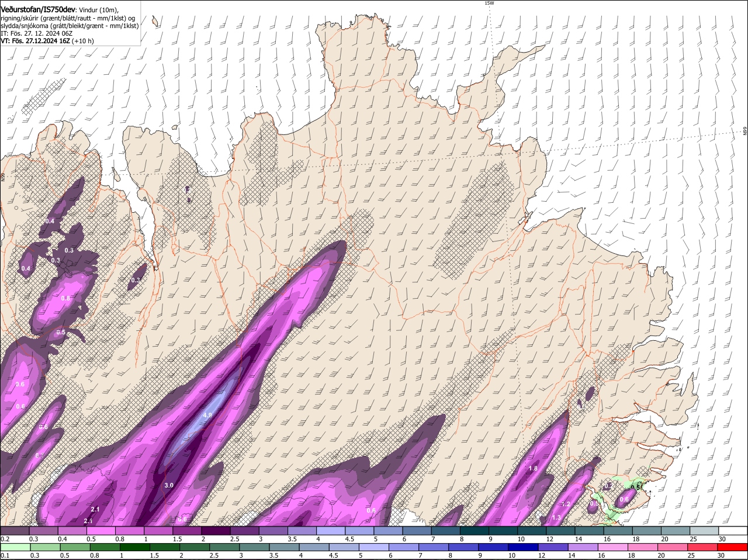Viewport: 748px width, 560px height.
Task: Select the 0.8 value label on the map
Action: (x=65, y=298)
